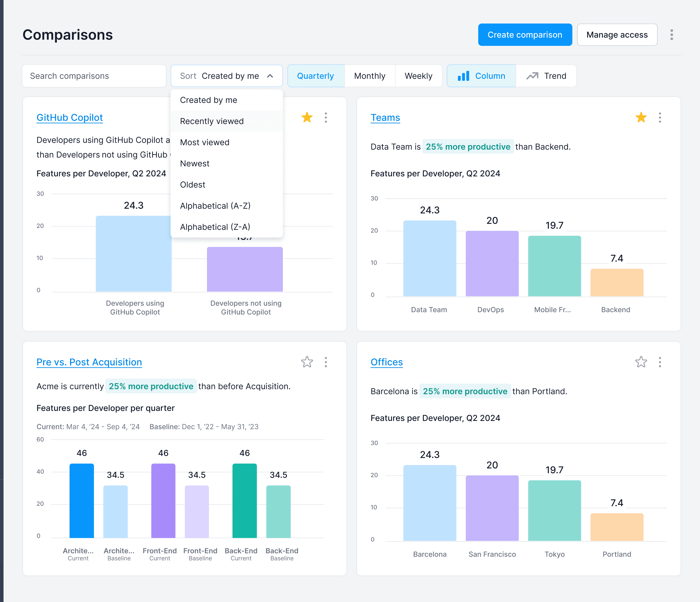Click the Manage access button
The image size is (700, 602).
tap(617, 34)
